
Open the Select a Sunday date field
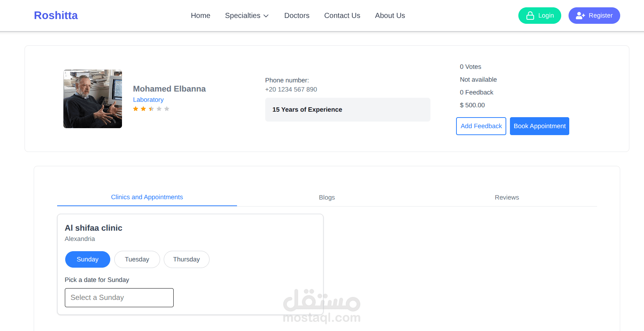click(x=119, y=298)
